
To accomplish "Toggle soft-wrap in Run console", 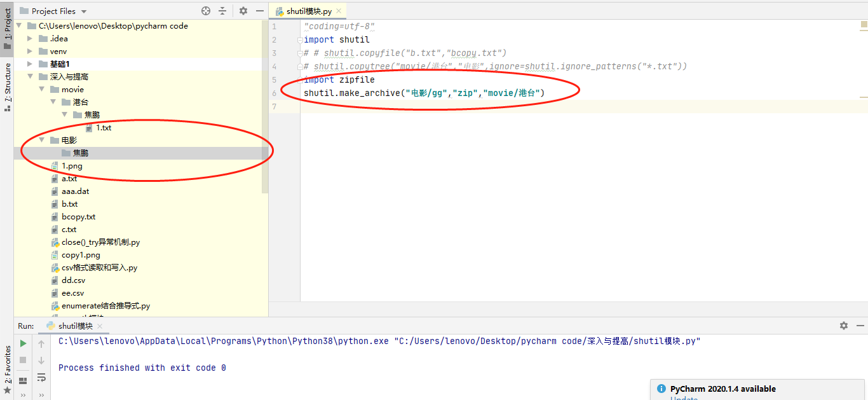I will click(x=41, y=378).
